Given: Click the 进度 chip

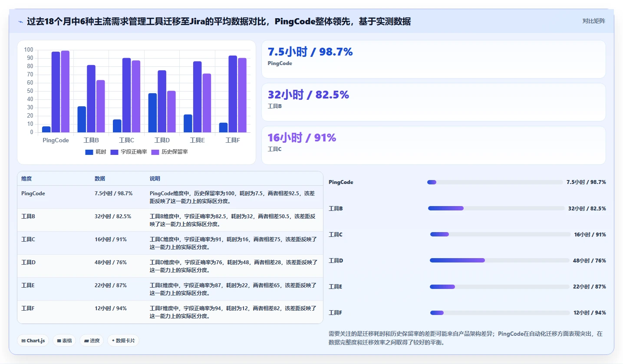Looking at the screenshot, I should coord(92,341).
